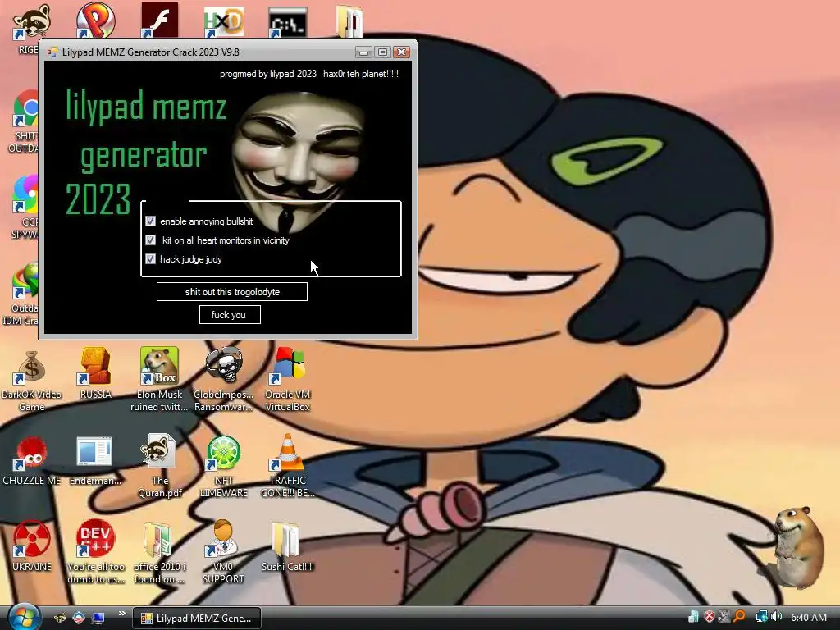Click the Guy Fawkes mask image
The image size is (840, 630).
pos(297,161)
